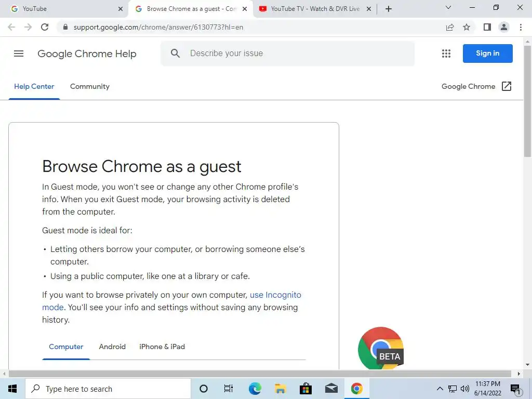
Task: Select the iPhone & iPad tab
Action: (x=162, y=347)
